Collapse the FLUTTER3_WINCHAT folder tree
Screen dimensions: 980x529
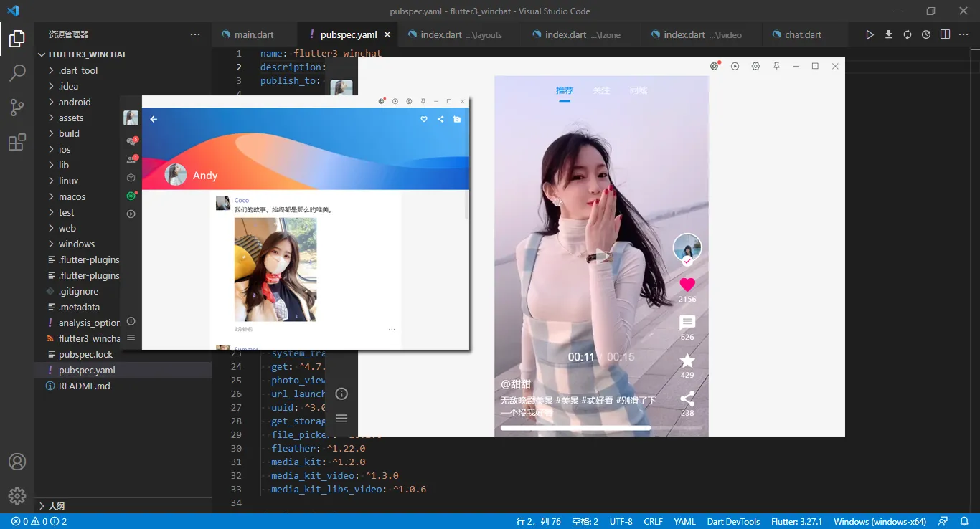point(42,54)
